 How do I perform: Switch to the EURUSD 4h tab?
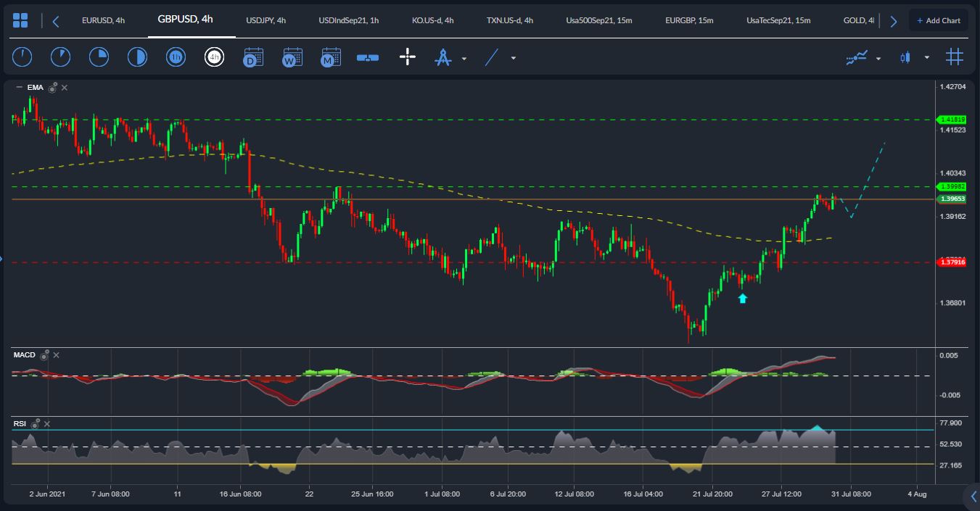[x=103, y=20]
